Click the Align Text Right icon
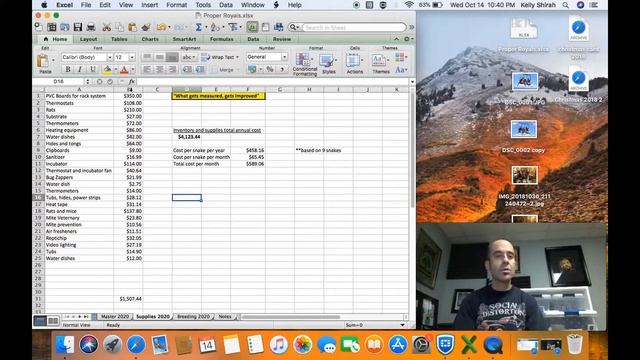Screen dimensions: 640x360 coord(172,69)
